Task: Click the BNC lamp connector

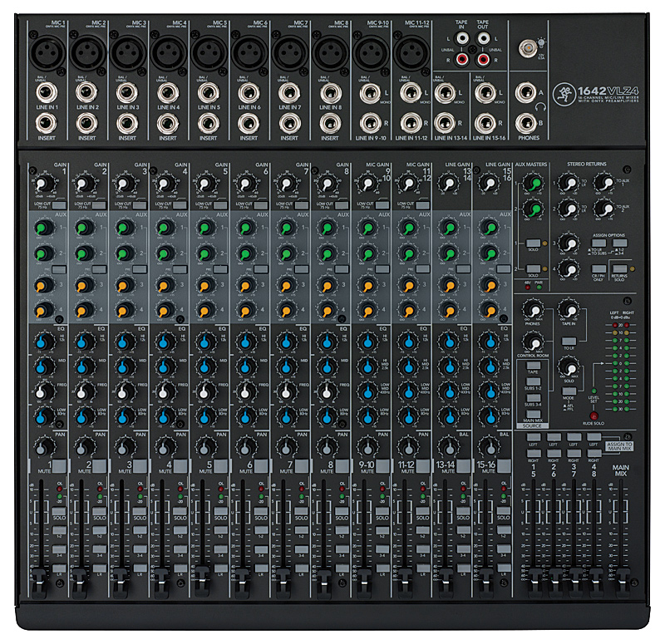Action: coord(528,49)
